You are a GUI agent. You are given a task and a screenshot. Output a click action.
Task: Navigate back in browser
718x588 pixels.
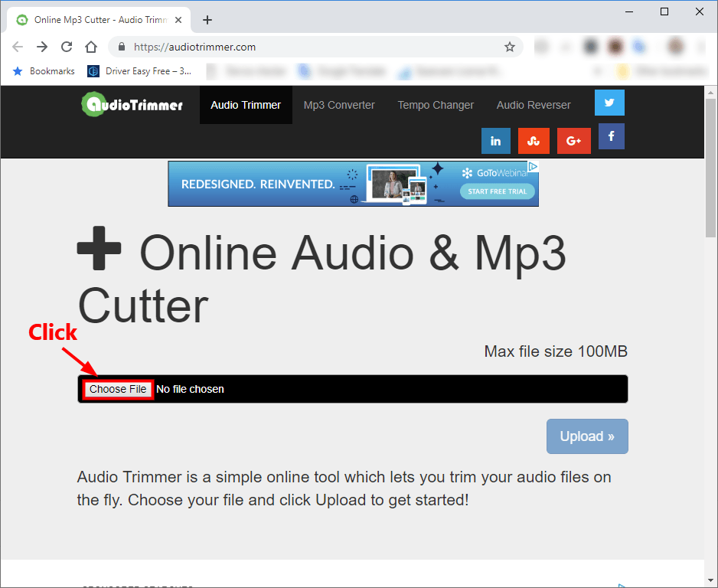18,47
